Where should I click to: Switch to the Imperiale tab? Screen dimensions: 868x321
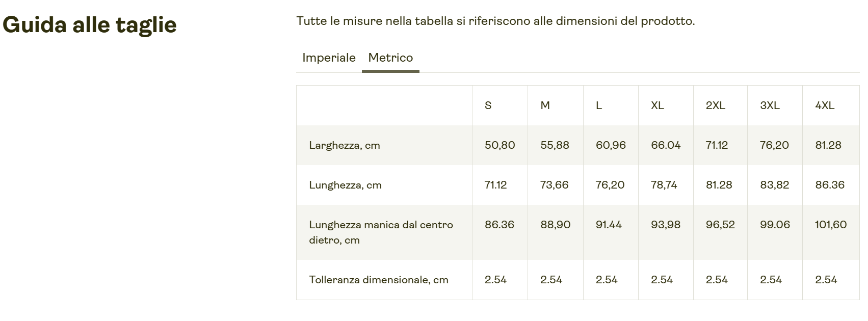(x=329, y=58)
